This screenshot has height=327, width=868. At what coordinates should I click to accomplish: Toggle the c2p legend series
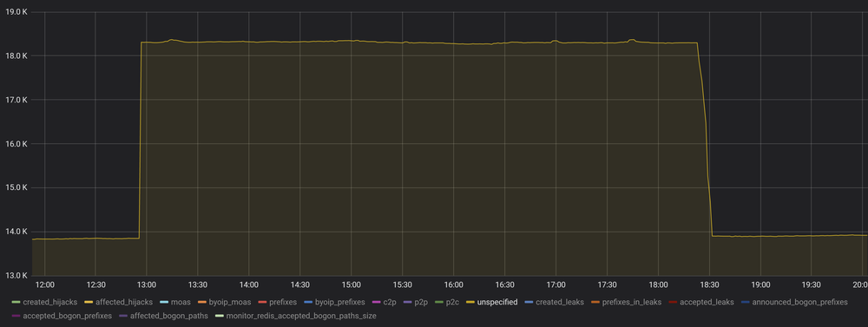pyautogui.click(x=385, y=302)
